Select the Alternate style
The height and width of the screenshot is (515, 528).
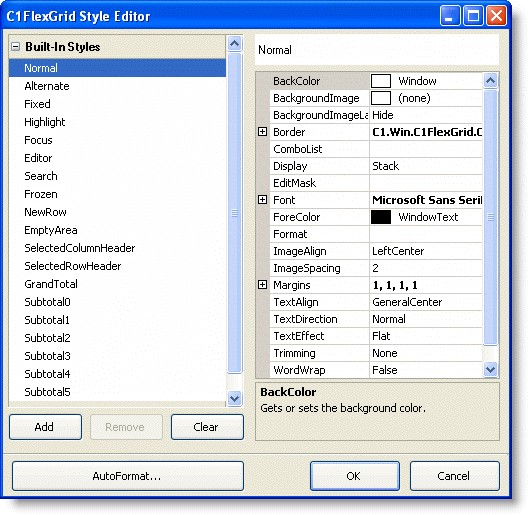pyautogui.click(x=117, y=86)
